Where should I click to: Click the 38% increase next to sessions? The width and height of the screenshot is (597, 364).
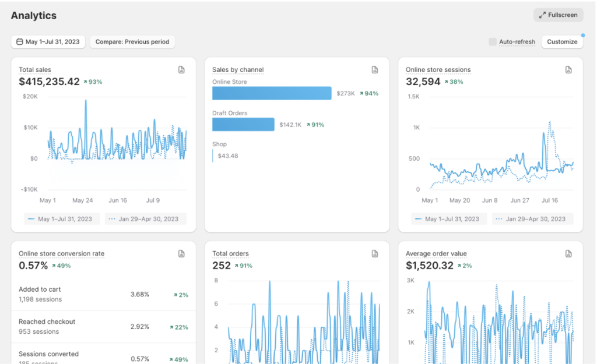pyautogui.click(x=454, y=82)
